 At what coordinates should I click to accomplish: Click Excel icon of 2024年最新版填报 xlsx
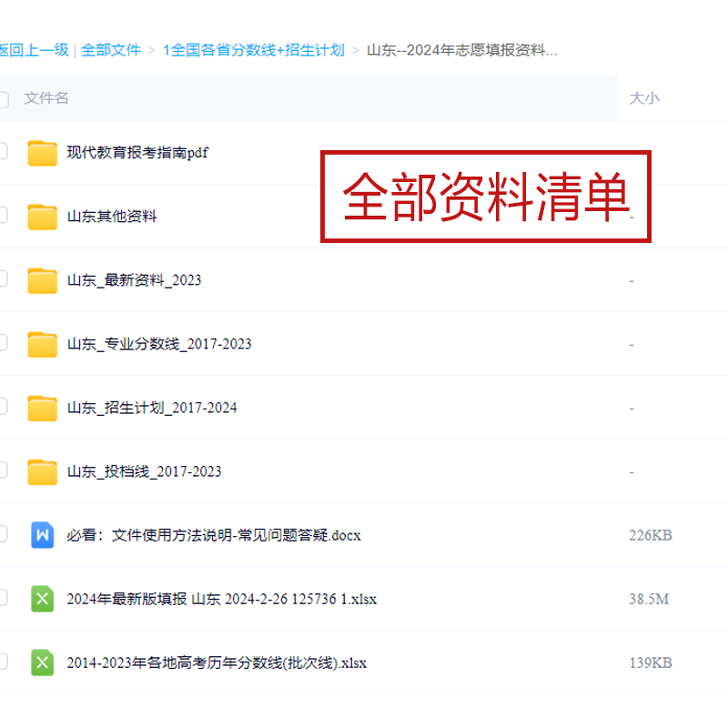coord(42,599)
